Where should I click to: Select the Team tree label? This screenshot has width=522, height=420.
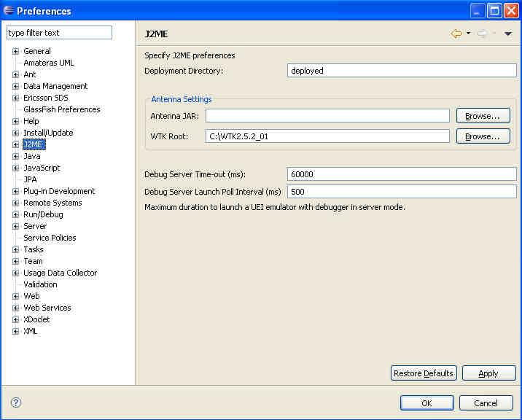click(33, 261)
